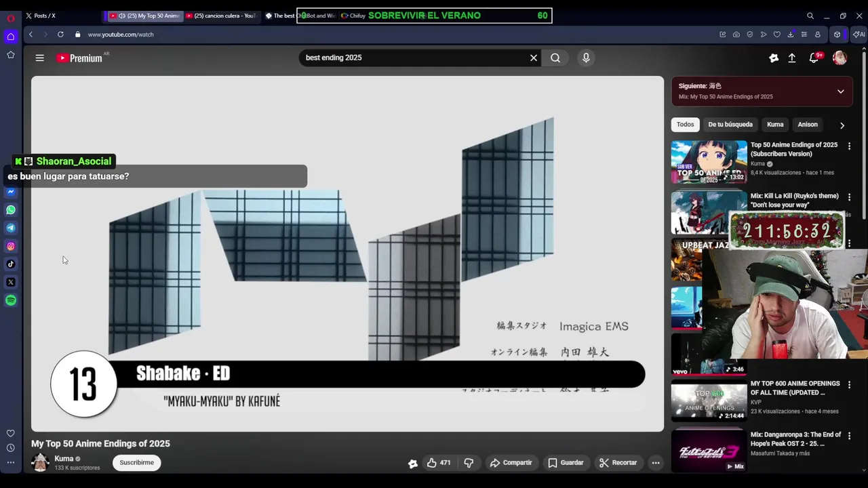Switch to '(25) My Top 50 Anime' tab
Viewport: 868px width, 488px height.
pyautogui.click(x=145, y=16)
